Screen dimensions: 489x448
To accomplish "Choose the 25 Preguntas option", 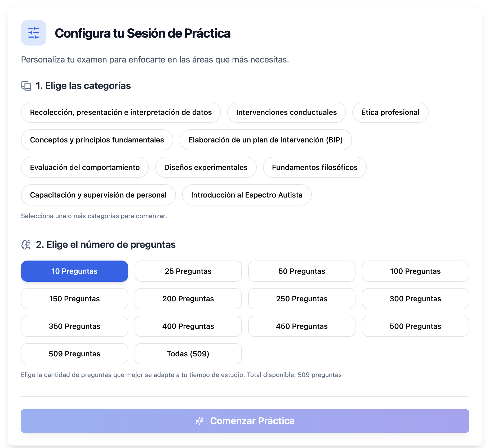I will pyautogui.click(x=188, y=271).
